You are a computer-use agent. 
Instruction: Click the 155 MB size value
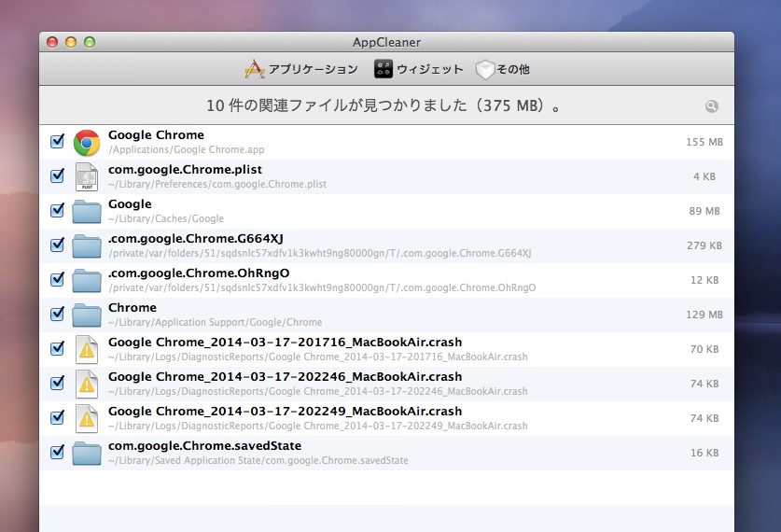pos(704,142)
